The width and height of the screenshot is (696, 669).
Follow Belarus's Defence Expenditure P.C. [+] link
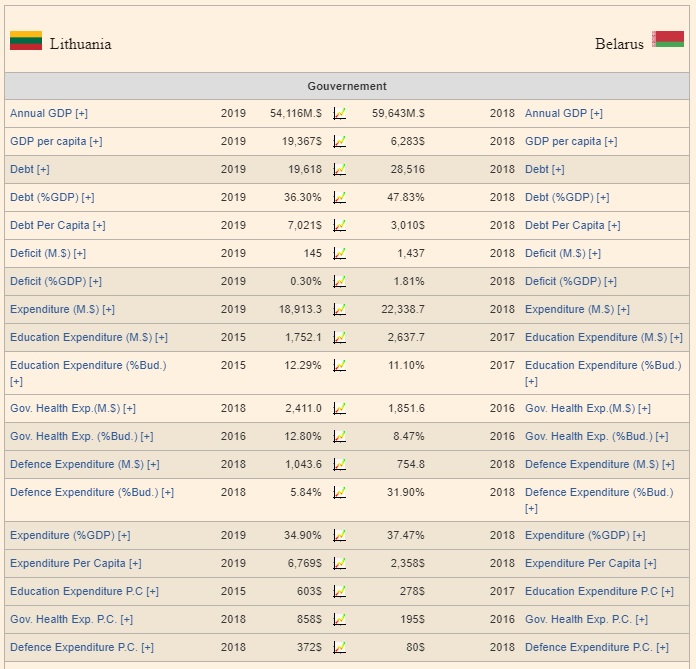click(x=597, y=647)
